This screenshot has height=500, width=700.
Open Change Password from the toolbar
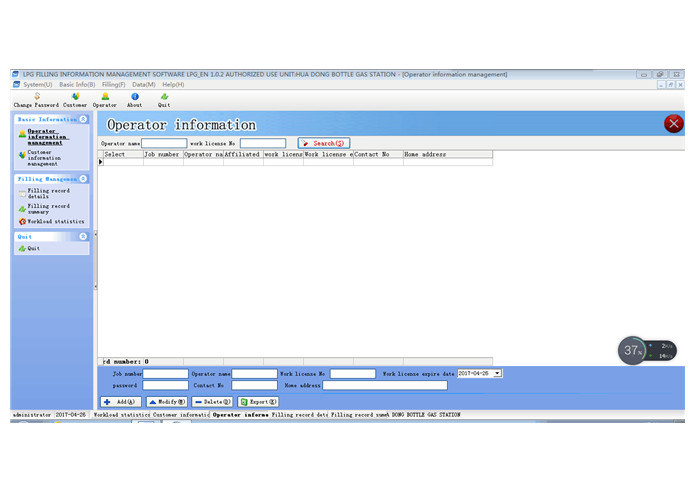click(x=36, y=99)
